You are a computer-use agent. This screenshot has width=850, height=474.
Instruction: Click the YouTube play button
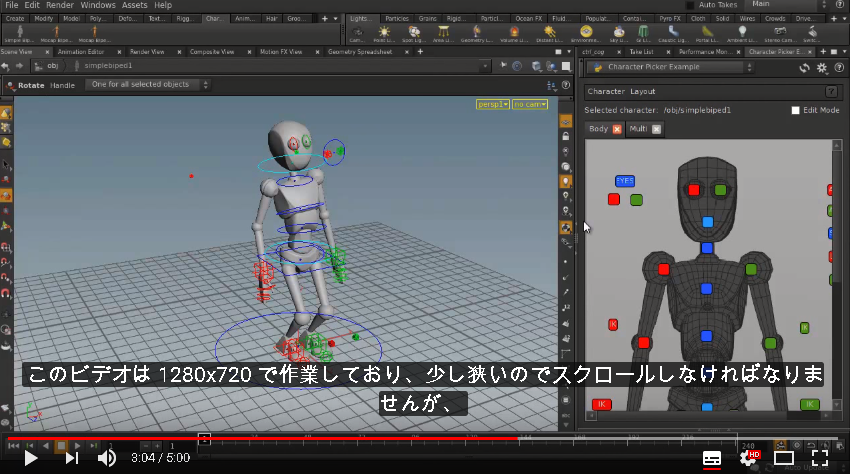(30, 458)
